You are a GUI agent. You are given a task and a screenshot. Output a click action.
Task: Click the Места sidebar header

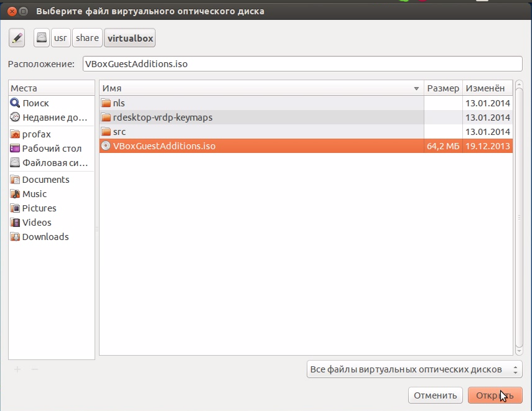click(52, 88)
